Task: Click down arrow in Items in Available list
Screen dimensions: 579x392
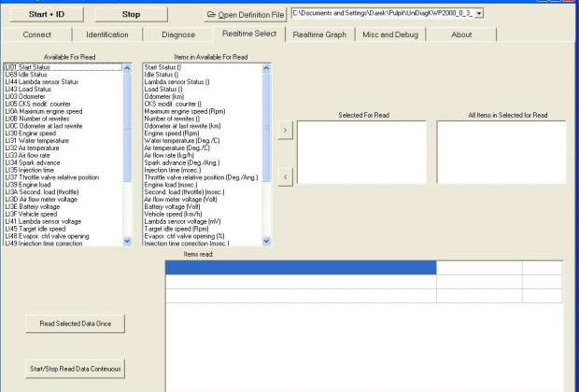Action: tap(266, 241)
